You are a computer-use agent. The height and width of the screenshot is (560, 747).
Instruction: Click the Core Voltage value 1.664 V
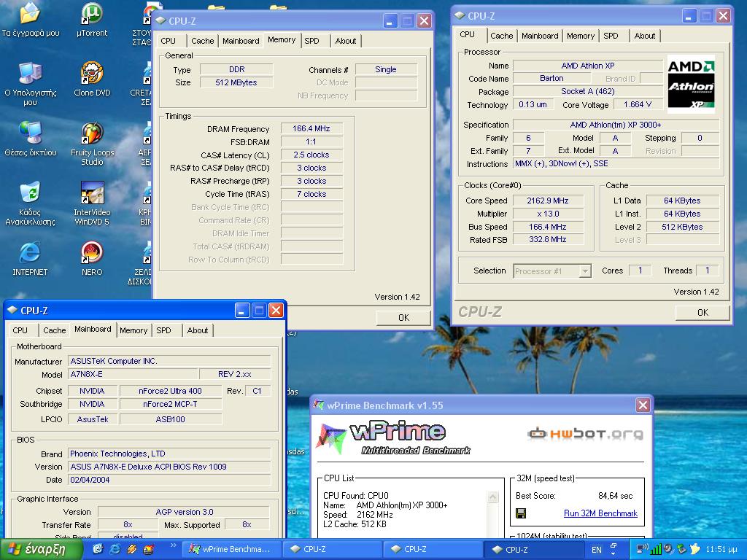638,105
